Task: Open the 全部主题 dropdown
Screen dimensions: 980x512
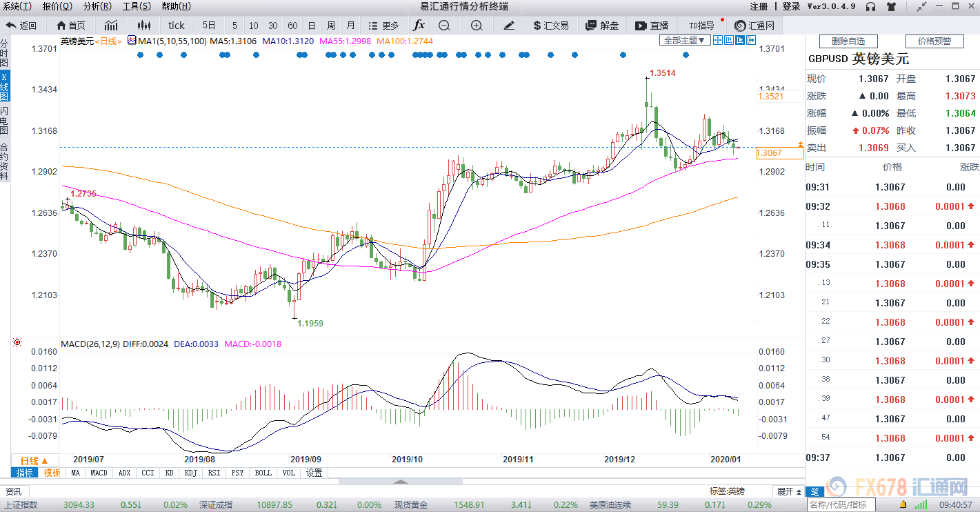Action: coord(685,41)
